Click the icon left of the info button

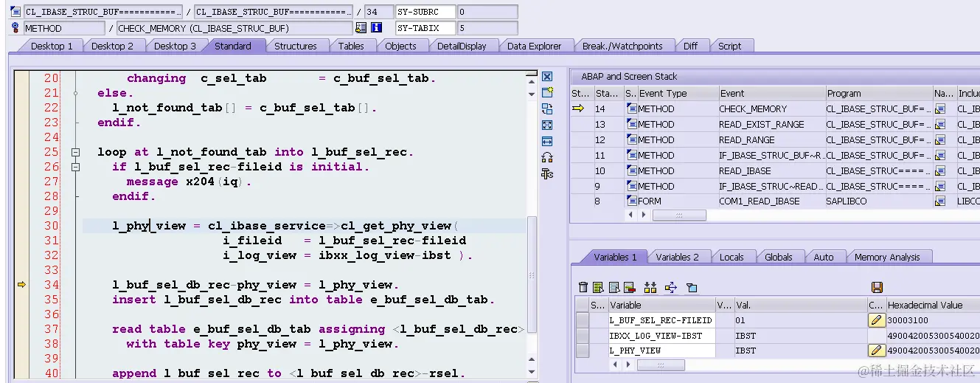pos(361,28)
